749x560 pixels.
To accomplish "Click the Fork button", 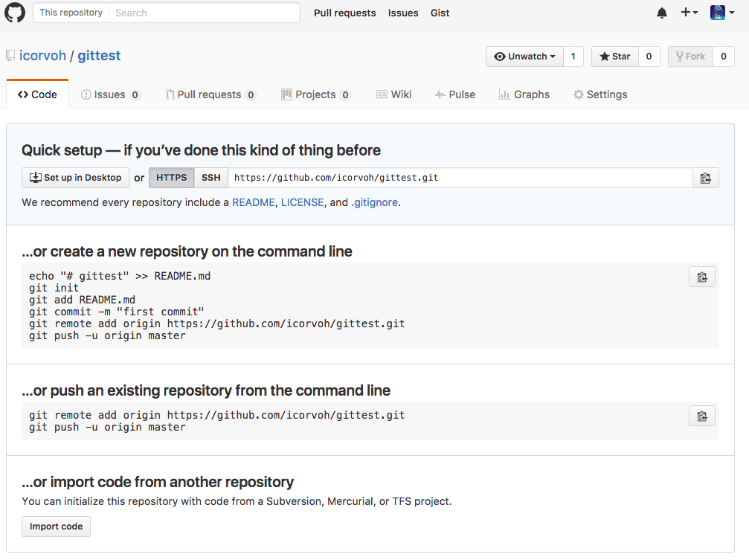I will (x=690, y=57).
